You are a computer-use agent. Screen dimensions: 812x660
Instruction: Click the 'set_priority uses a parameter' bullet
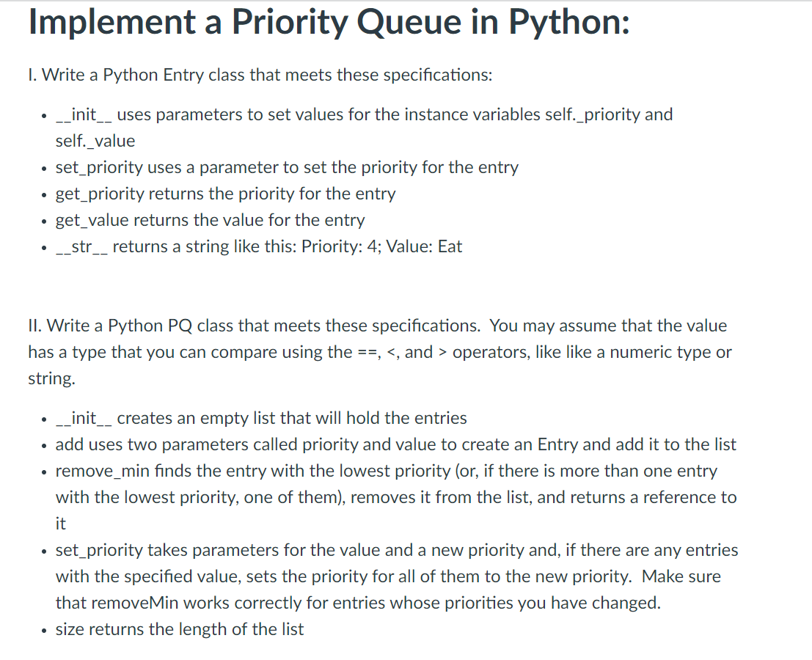(287, 168)
